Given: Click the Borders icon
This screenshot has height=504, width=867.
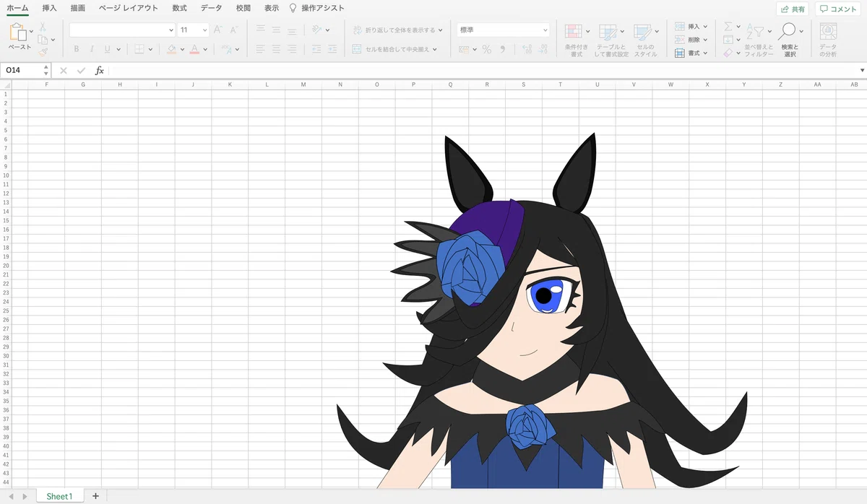Looking at the screenshot, I should [x=139, y=49].
